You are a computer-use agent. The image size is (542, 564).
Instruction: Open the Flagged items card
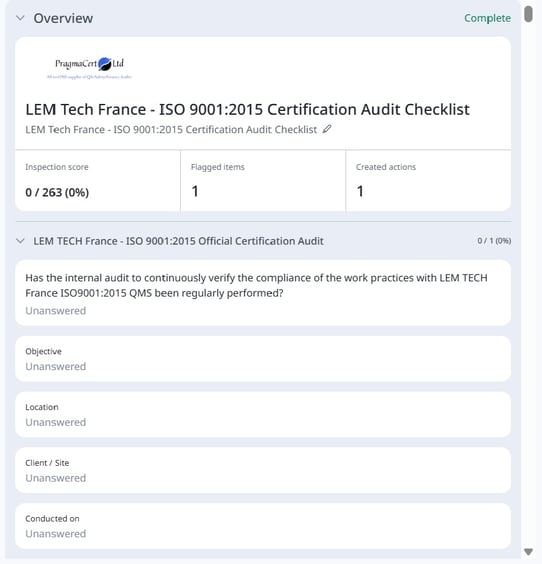point(263,181)
